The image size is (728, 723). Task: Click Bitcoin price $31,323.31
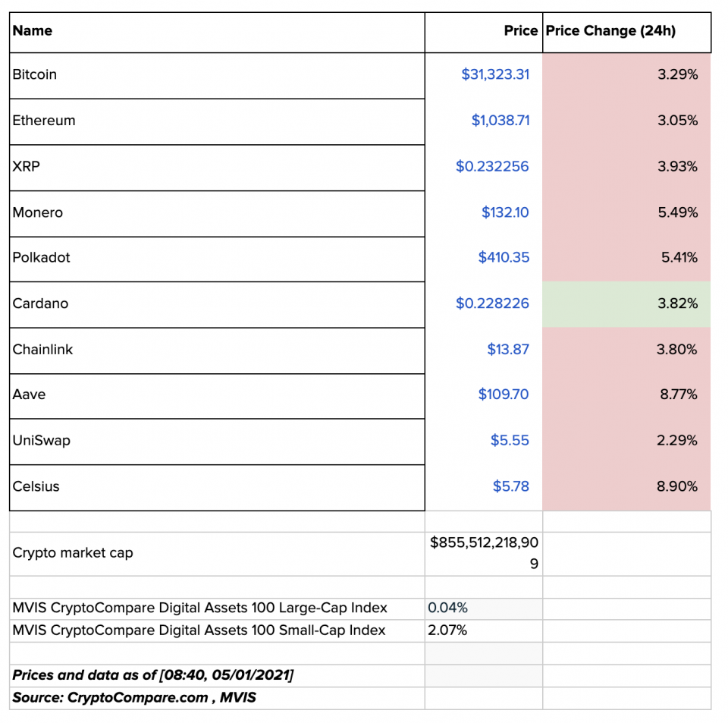click(x=495, y=74)
